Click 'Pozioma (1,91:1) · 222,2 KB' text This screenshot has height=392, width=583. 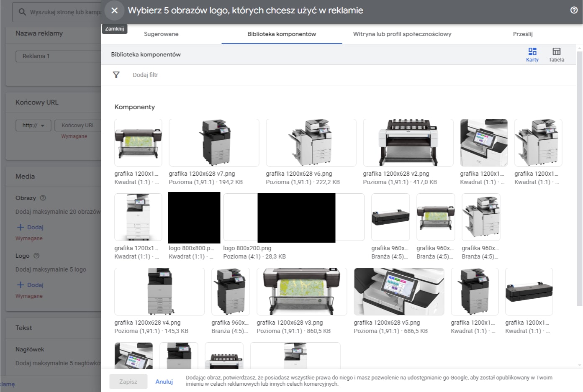(x=303, y=182)
